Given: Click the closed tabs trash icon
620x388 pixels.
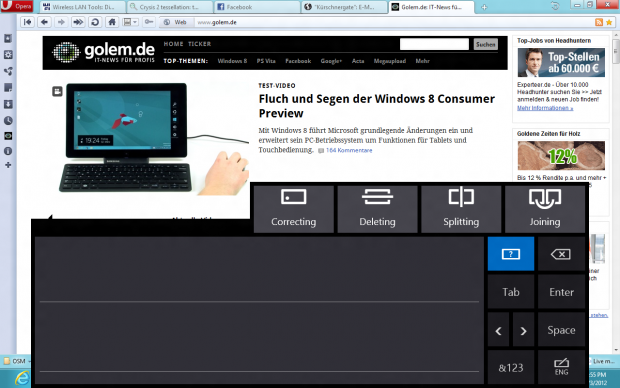Looking at the screenshot, I should click(x=555, y=6).
